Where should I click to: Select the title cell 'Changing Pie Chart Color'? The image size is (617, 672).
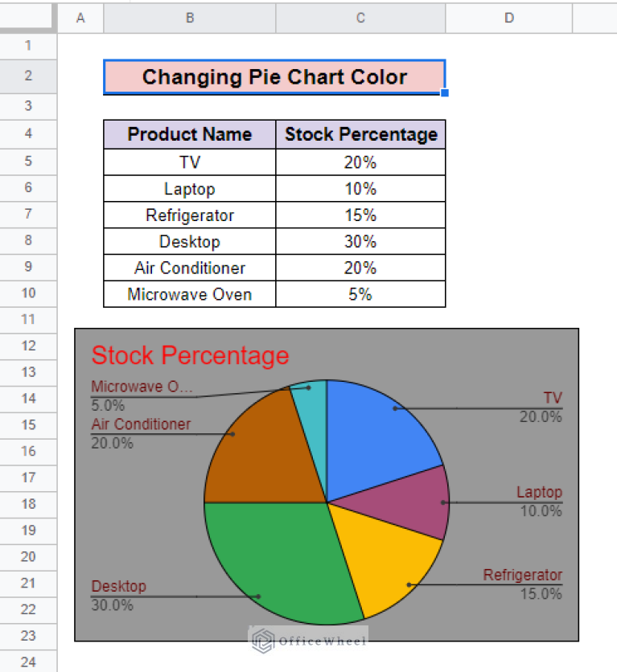click(274, 77)
